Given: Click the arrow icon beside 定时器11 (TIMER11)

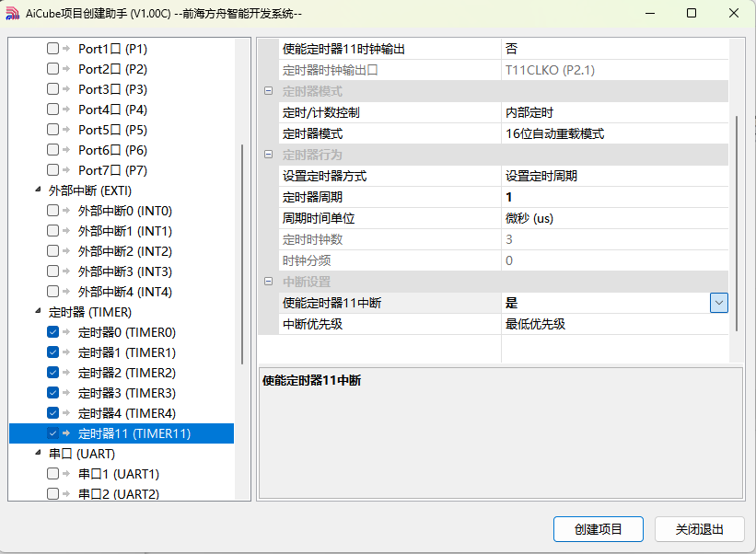Looking at the screenshot, I should point(66,433).
